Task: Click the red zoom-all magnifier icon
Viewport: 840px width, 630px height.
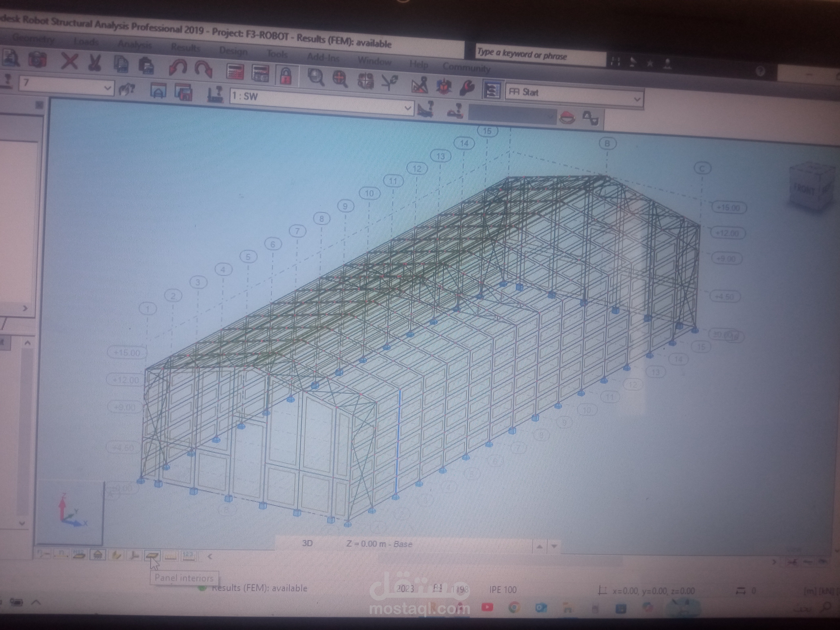Action: click(x=340, y=79)
